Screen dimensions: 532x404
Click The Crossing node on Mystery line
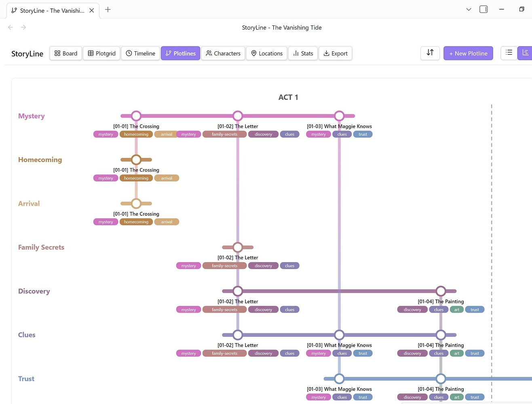tap(136, 116)
